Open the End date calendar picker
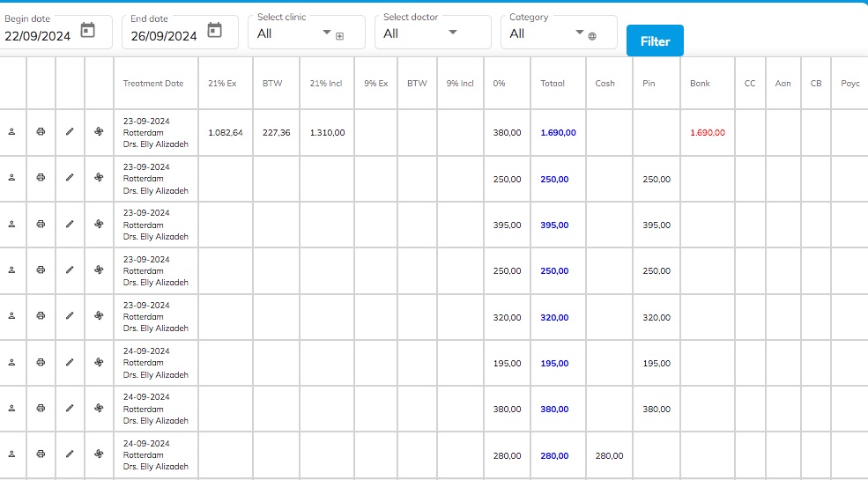The image size is (868, 480). point(214,30)
